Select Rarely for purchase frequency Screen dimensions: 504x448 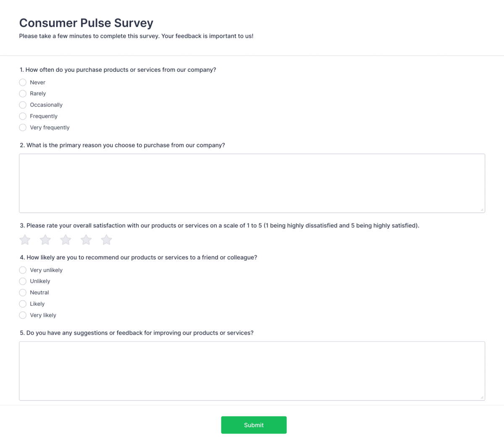coord(23,94)
